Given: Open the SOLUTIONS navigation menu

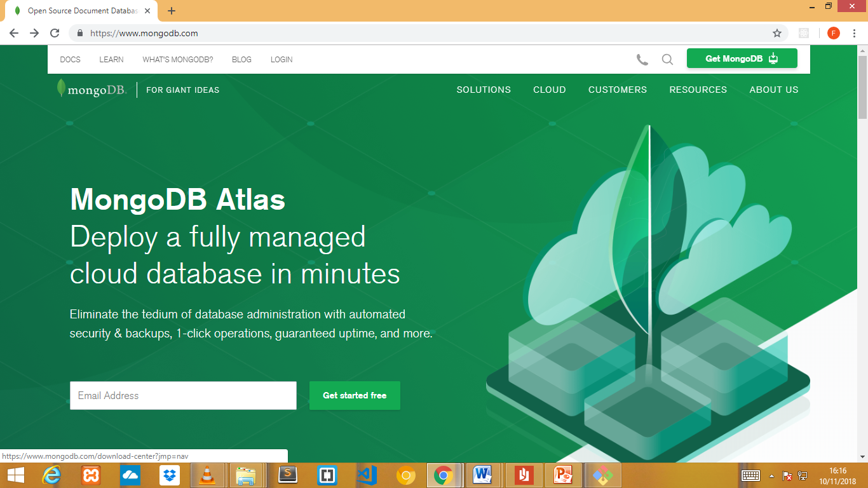Looking at the screenshot, I should pyautogui.click(x=483, y=90).
